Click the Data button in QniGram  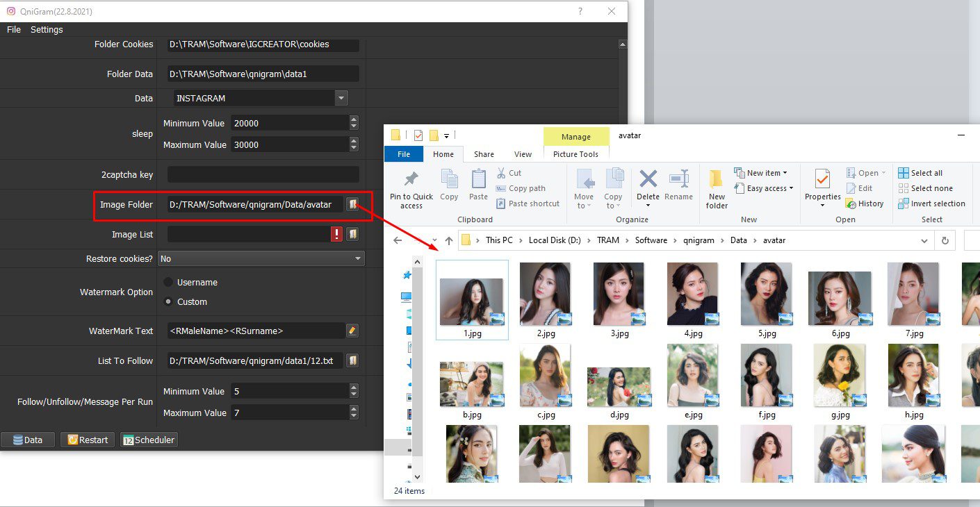point(27,440)
